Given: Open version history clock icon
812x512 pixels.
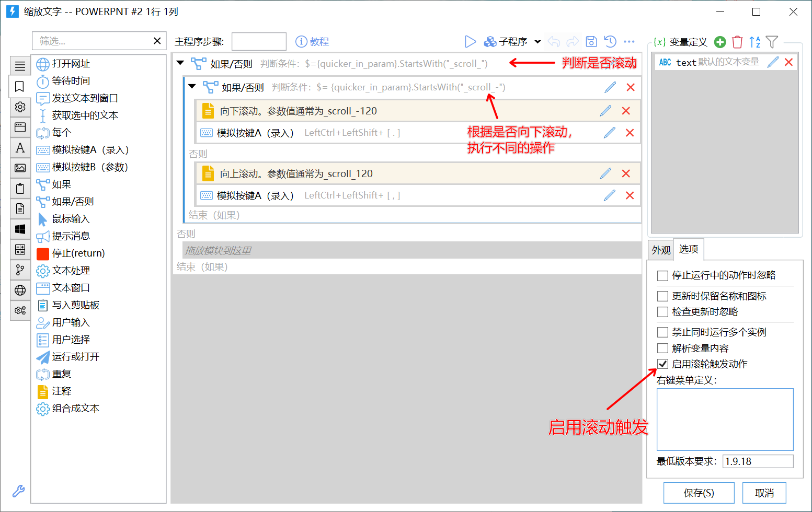Looking at the screenshot, I should 610,41.
